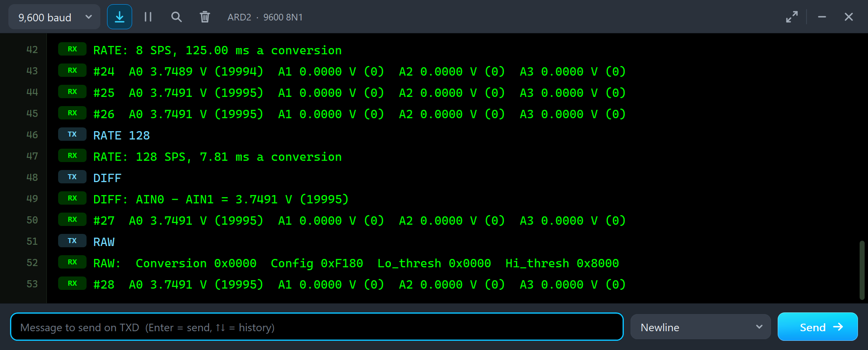Click the RX badge on line 49
This screenshot has width=868, height=350.
tap(72, 198)
